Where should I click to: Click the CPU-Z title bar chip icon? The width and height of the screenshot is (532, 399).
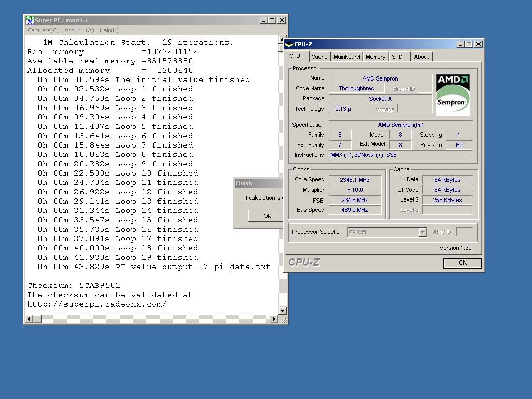click(289, 44)
